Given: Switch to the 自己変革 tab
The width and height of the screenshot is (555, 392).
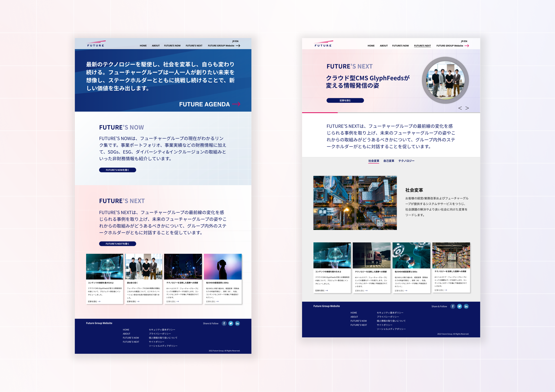Looking at the screenshot, I should pyautogui.click(x=389, y=161).
